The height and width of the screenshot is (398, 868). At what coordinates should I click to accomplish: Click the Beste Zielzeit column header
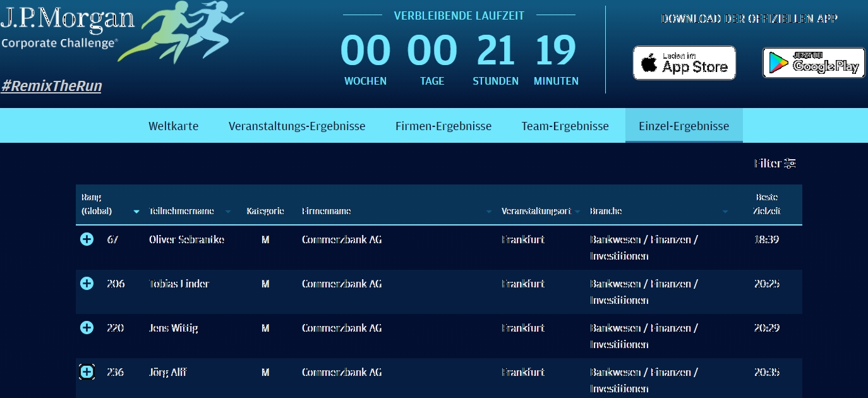click(767, 204)
